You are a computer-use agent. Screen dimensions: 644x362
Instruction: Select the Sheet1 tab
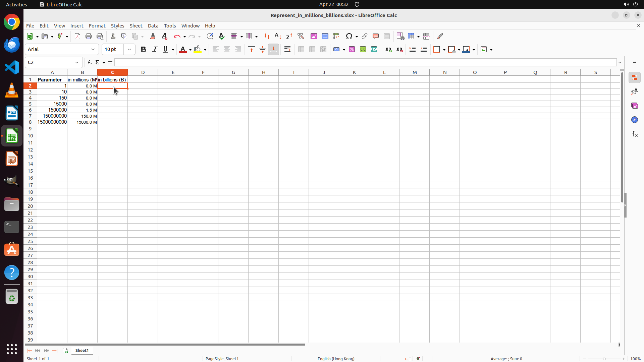[82, 350]
